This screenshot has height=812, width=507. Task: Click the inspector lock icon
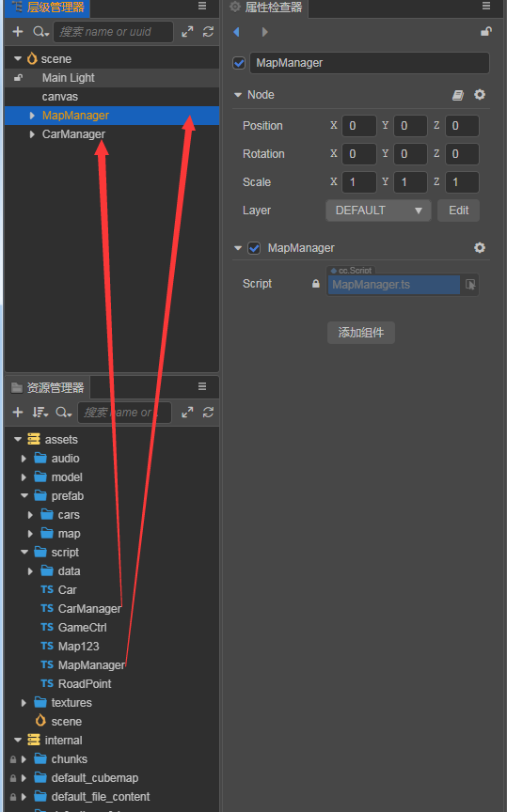[485, 32]
